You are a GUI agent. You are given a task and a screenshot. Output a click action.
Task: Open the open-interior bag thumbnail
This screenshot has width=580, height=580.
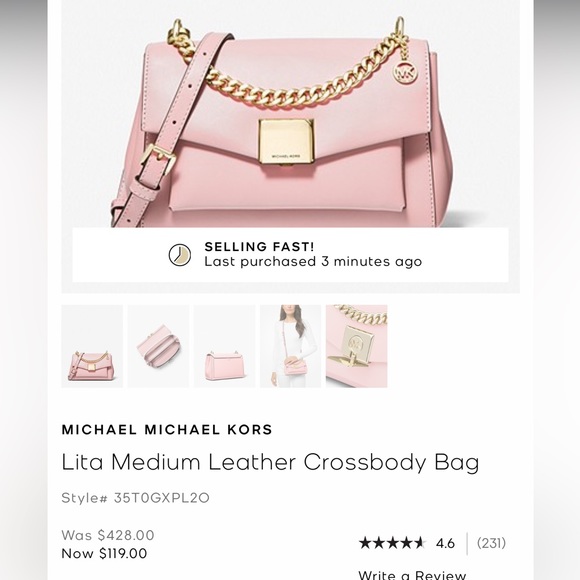tap(158, 346)
